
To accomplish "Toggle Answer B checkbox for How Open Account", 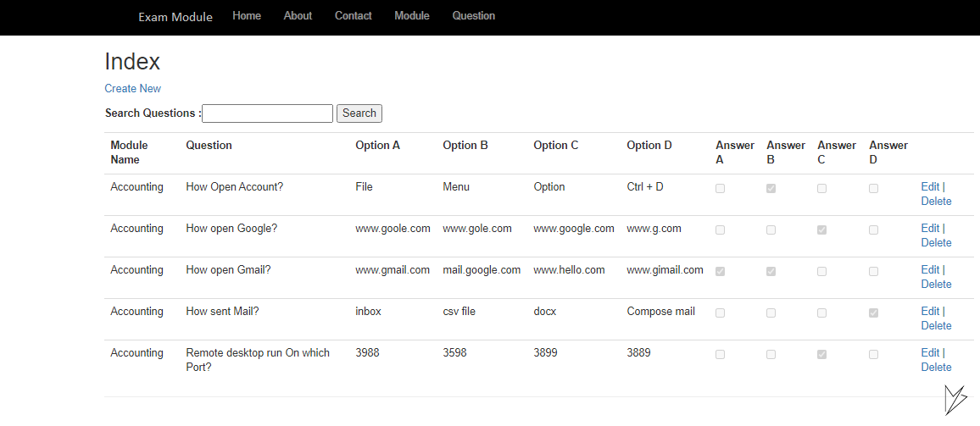I will (771, 189).
